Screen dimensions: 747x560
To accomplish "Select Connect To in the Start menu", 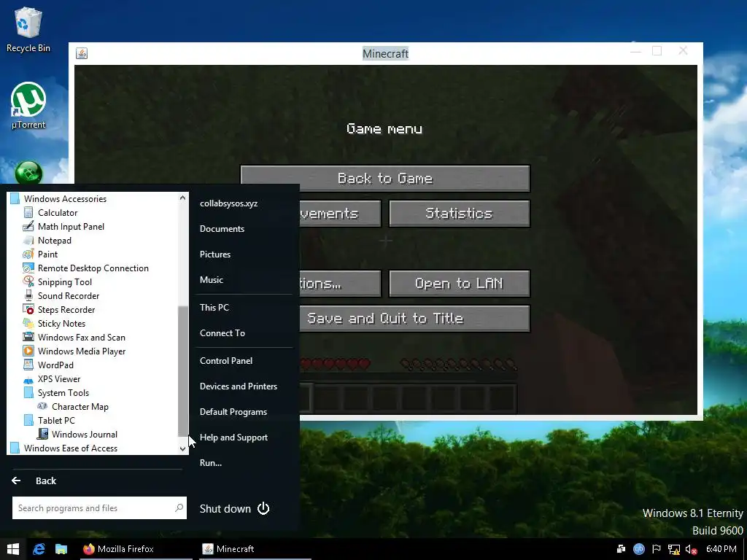I will pyautogui.click(x=222, y=333).
